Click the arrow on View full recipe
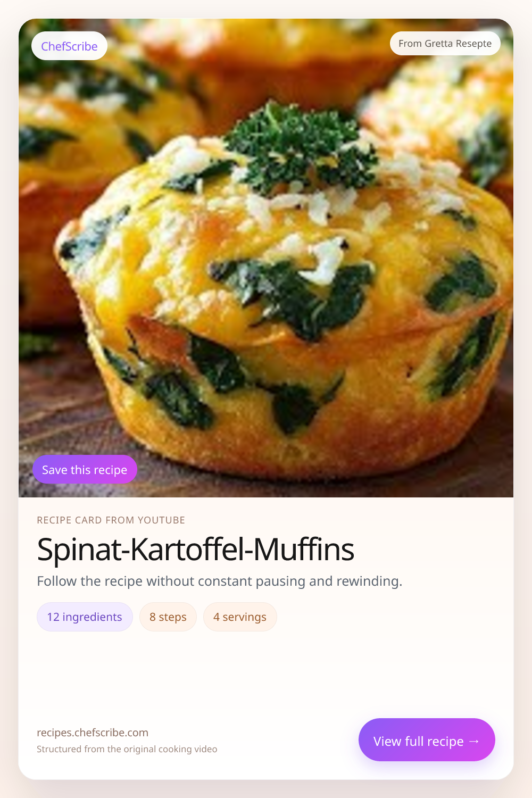 (x=474, y=741)
